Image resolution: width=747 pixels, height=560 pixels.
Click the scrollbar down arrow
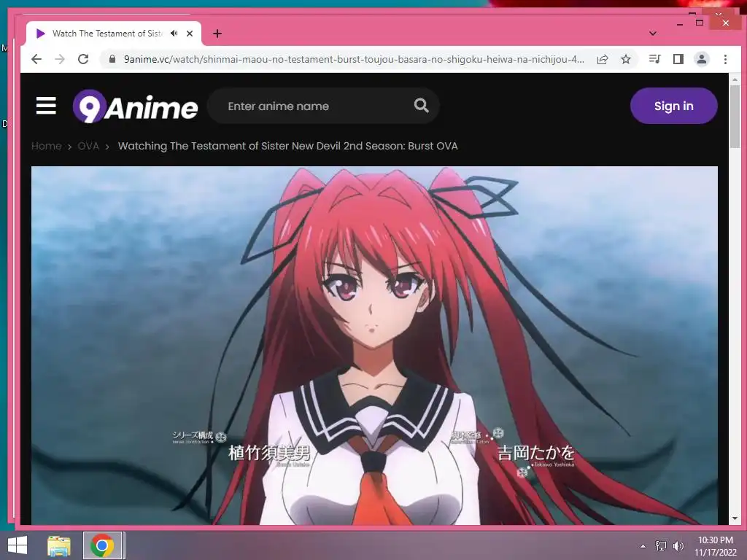[735, 518]
